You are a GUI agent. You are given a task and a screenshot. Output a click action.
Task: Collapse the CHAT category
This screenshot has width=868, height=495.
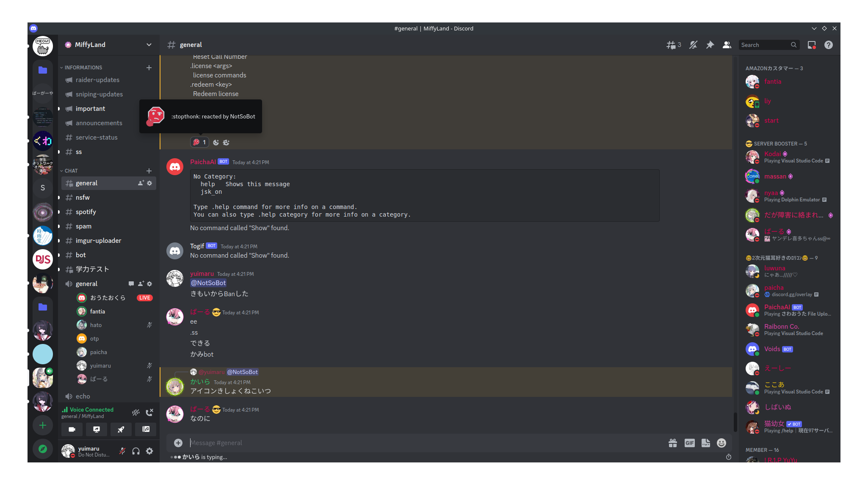point(71,171)
